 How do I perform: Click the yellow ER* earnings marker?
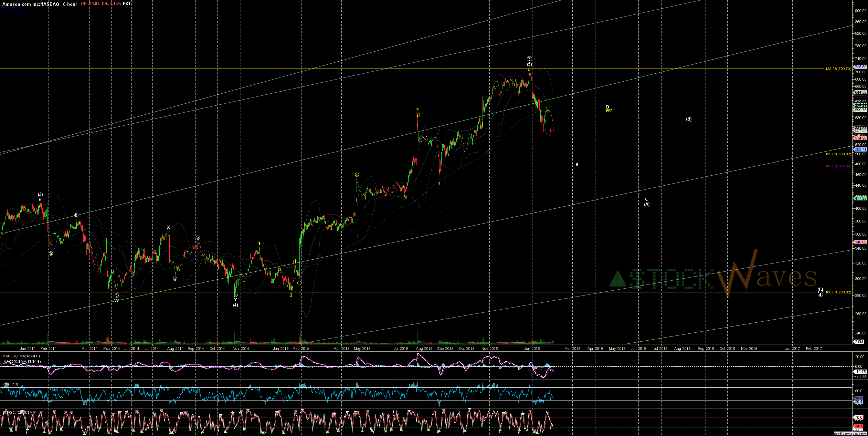coord(609,111)
